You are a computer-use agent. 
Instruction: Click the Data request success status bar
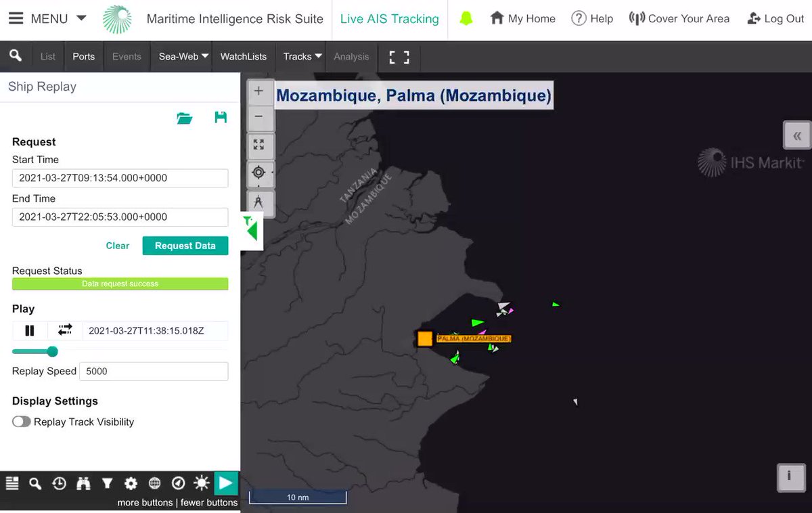pos(120,284)
